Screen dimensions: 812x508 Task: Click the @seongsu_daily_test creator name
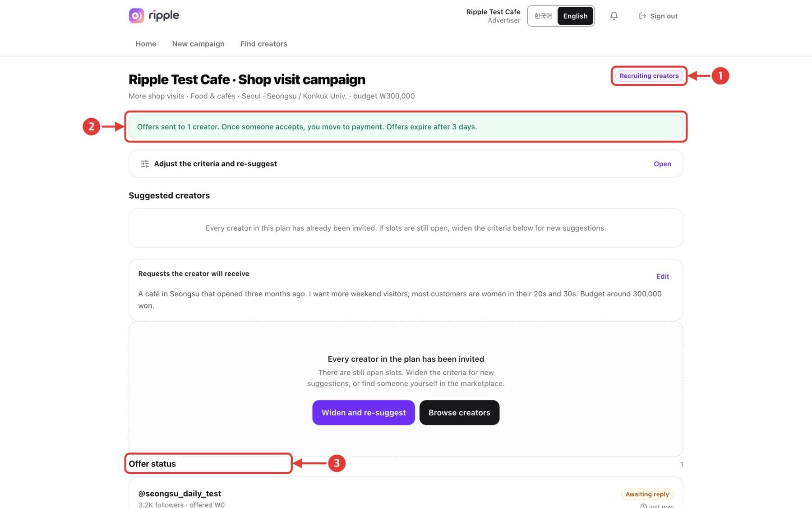180,494
